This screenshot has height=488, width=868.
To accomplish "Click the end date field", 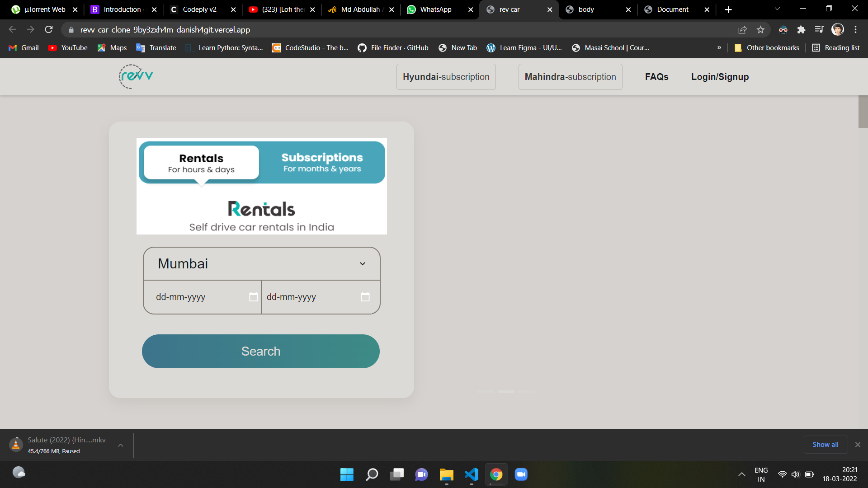I will [x=321, y=297].
